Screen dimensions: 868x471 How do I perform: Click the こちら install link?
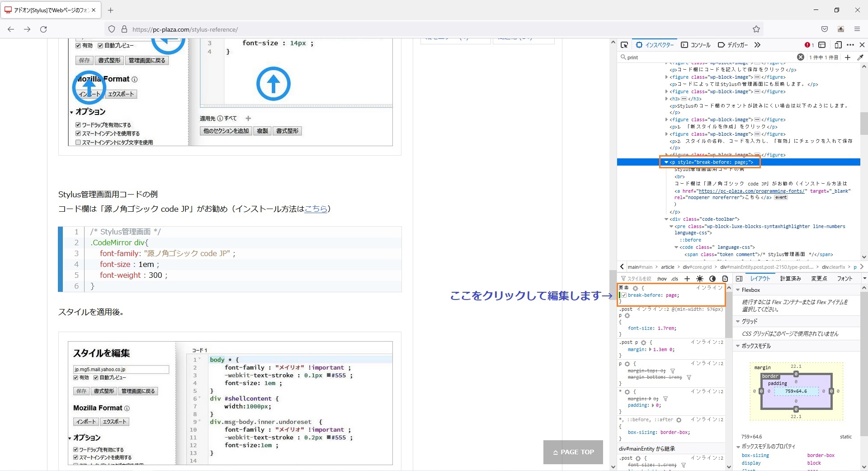[x=316, y=209]
